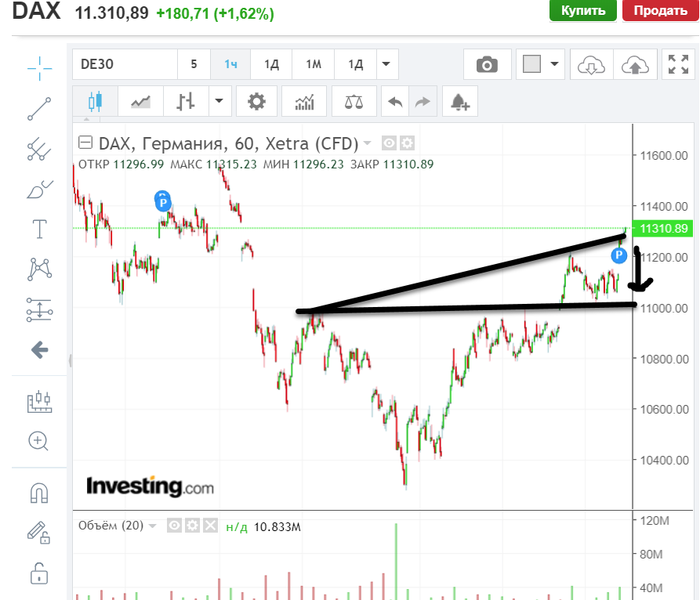Add an alert with the bell icon

(x=460, y=101)
